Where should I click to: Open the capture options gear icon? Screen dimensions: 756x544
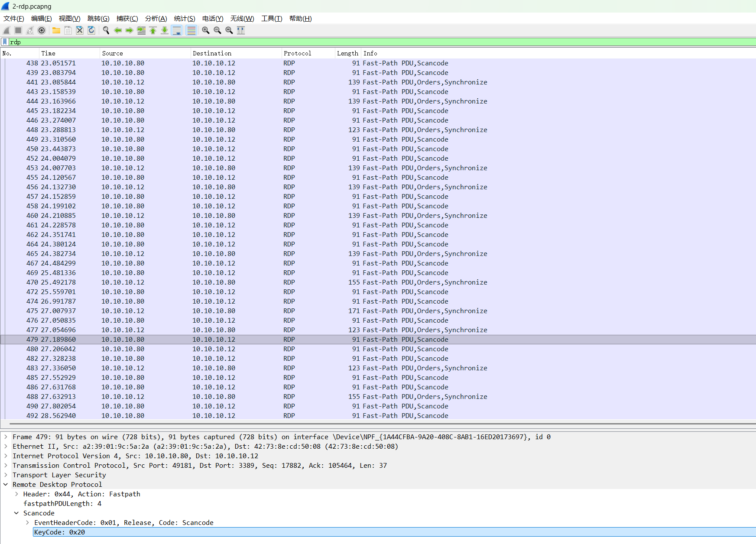tap(42, 30)
